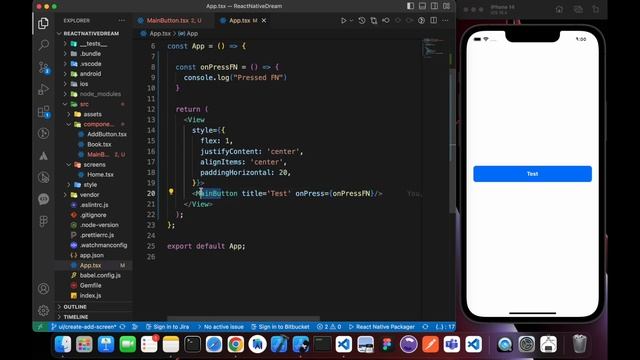Open the Accounts icon in activity bar
This screenshot has width=640, height=360.
point(43,289)
